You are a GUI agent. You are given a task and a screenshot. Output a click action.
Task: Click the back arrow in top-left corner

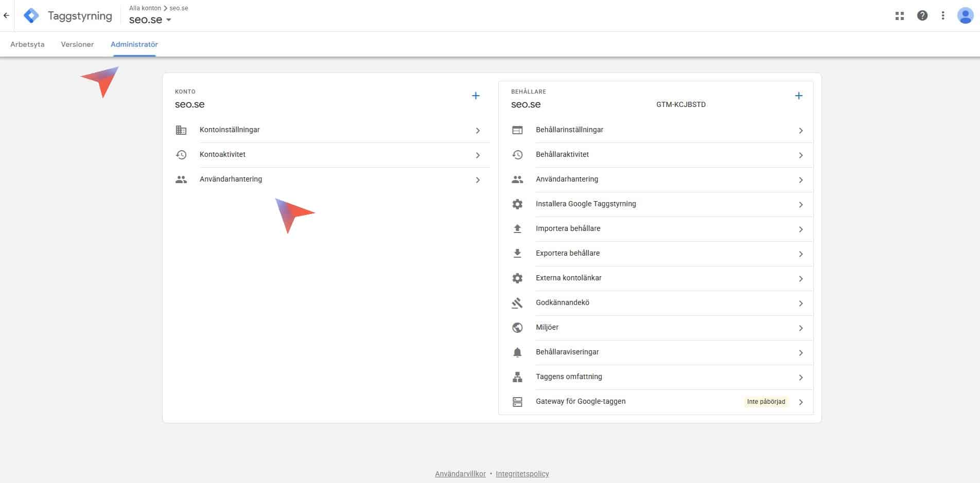6,16
